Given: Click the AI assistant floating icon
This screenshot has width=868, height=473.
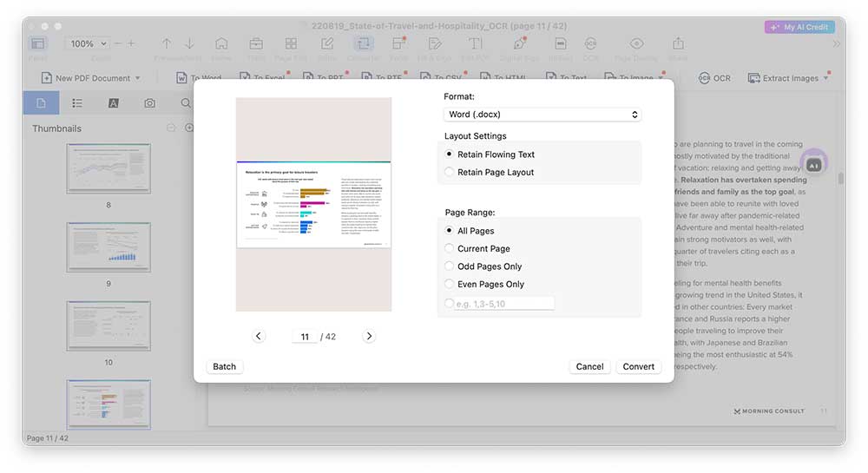Looking at the screenshot, I should tap(813, 164).
